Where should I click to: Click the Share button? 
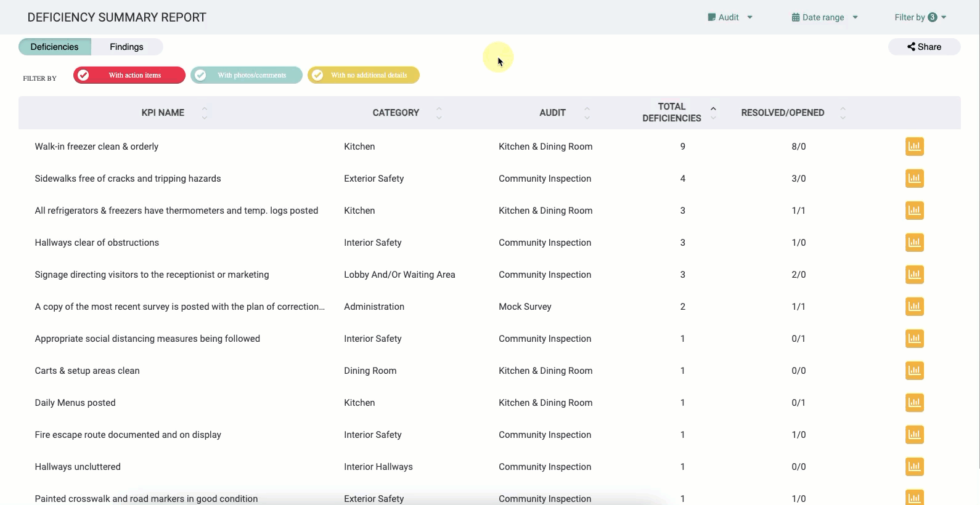point(924,47)
